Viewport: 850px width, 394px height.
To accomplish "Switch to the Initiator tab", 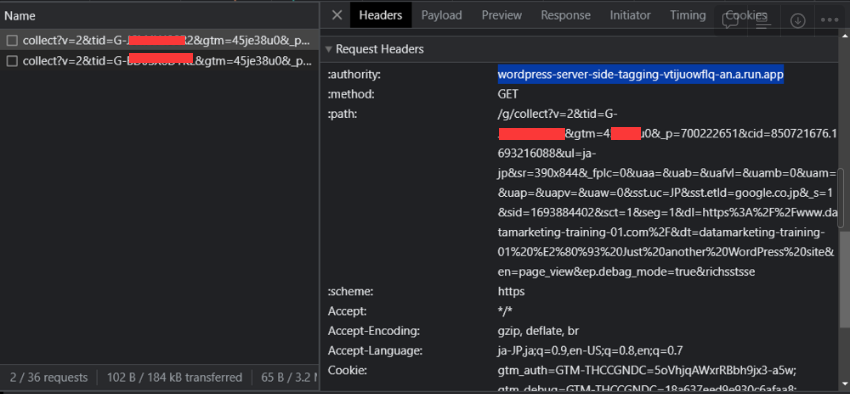I will click(x=630, y=15).
